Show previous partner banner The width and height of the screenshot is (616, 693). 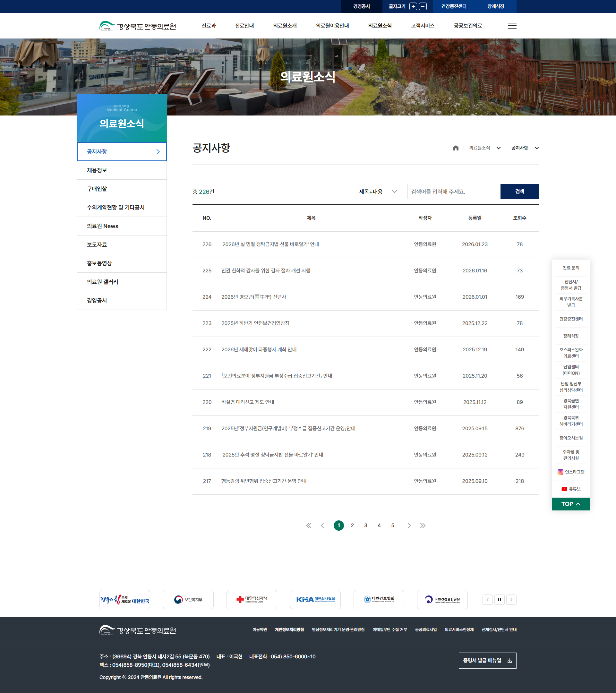coord(488,599)
